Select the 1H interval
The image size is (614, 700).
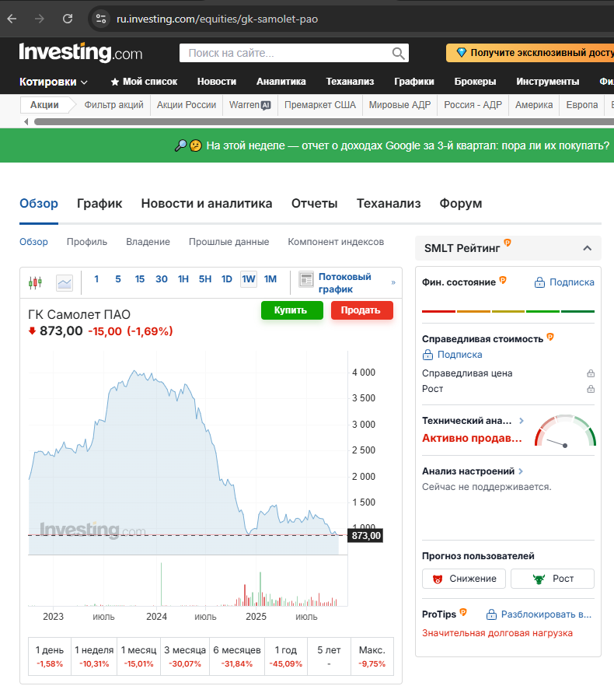point(183,279)
